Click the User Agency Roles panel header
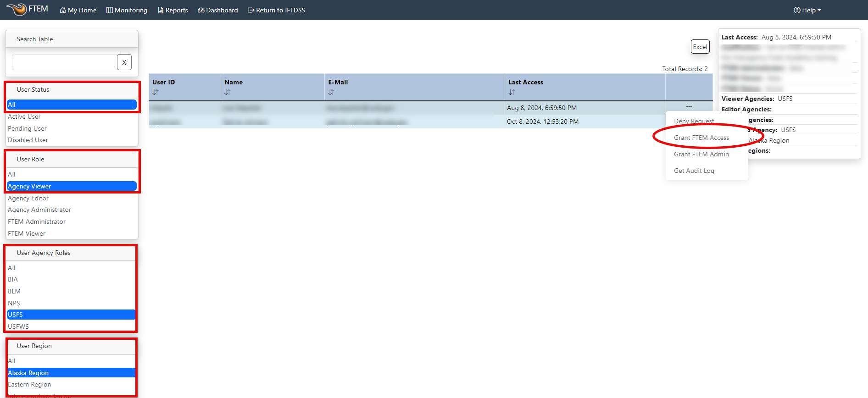868x398 pixels. [71, 253]
